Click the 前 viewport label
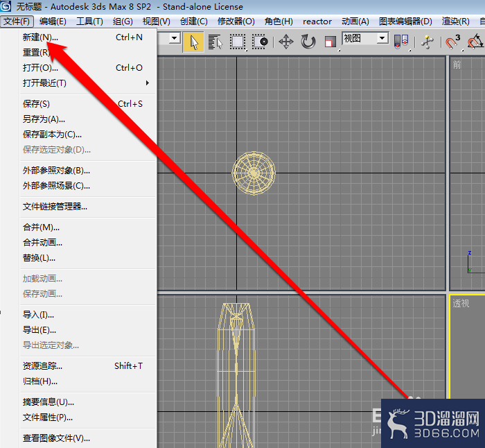Image resolution: width=485 pixels, height=448 pixels. tap(457, 65)
